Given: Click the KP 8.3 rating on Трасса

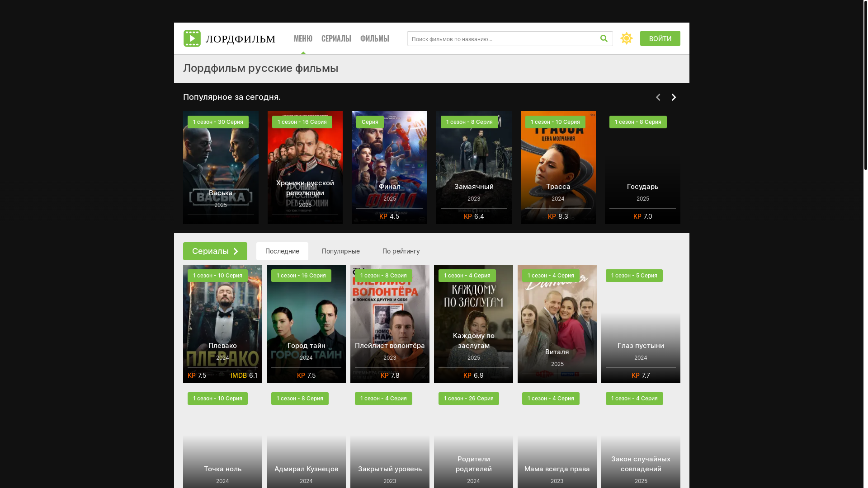Looking at the screenshot, I should pyautogui.click(x=558, y=216).
